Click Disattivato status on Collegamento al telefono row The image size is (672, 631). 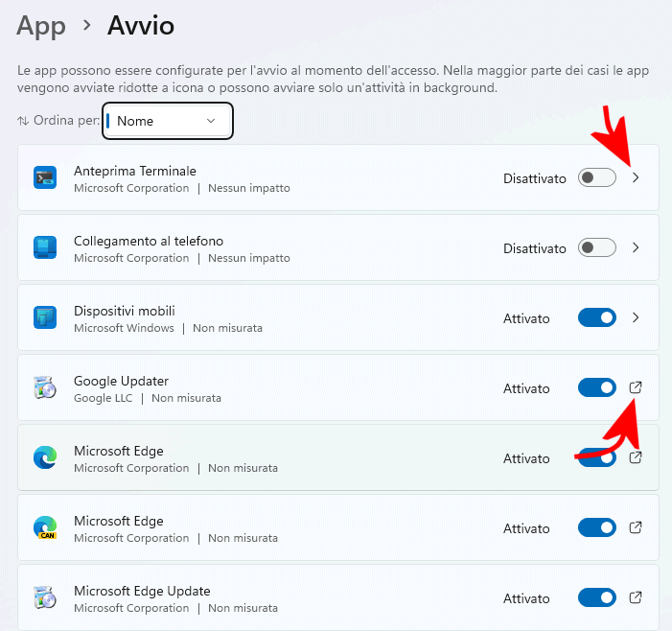click(534, 248)
